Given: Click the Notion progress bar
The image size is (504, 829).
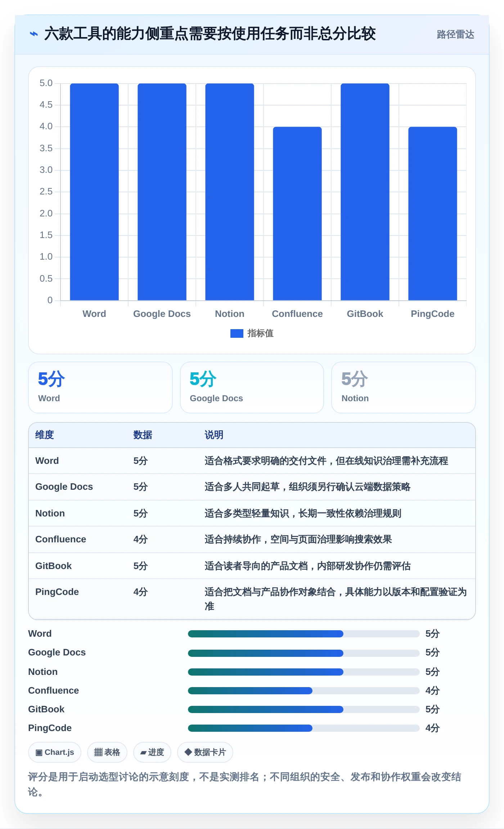Looking at the screenshot, I should point(304,672).
